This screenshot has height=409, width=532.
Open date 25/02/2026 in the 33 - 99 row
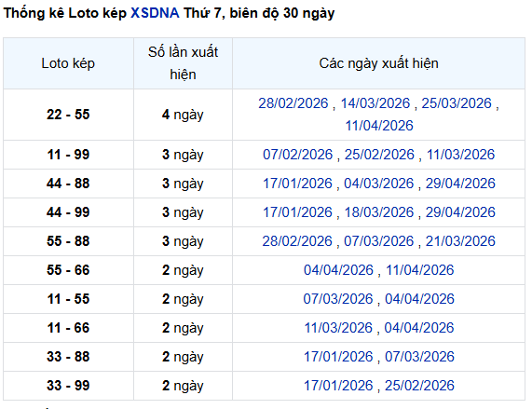(419, 386)
